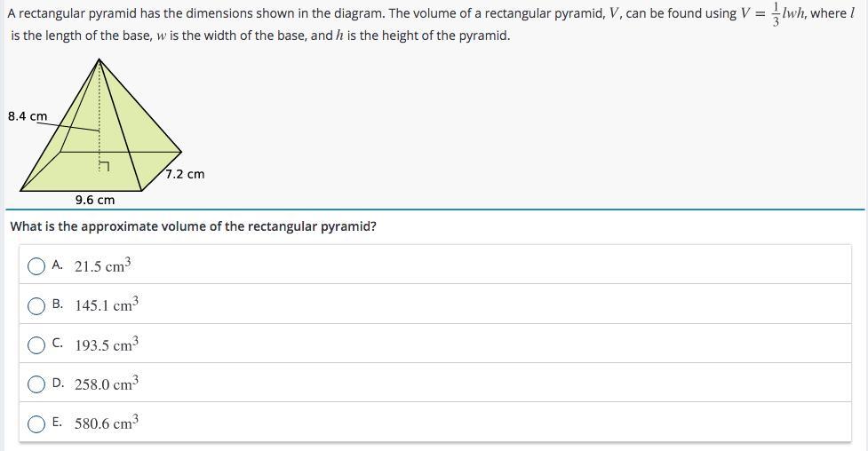Screen dimensions: 868x451
Task: Click the letter label "C."
Action: pyautogui.click(x=58, y=343)
